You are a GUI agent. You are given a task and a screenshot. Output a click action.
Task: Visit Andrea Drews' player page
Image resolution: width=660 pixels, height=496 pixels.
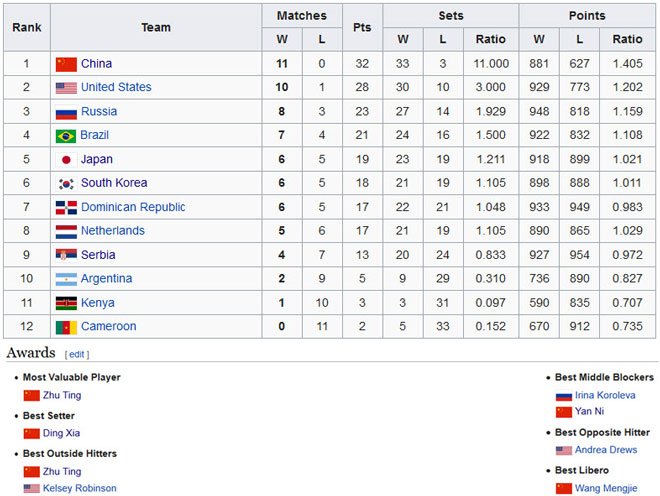click(608, 451)
